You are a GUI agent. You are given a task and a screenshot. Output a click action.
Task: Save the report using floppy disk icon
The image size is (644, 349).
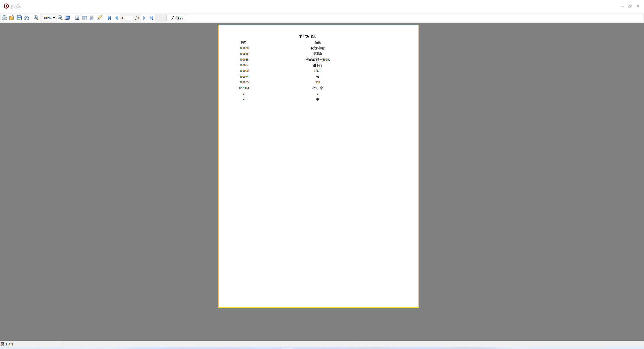(x=19, y=18)
